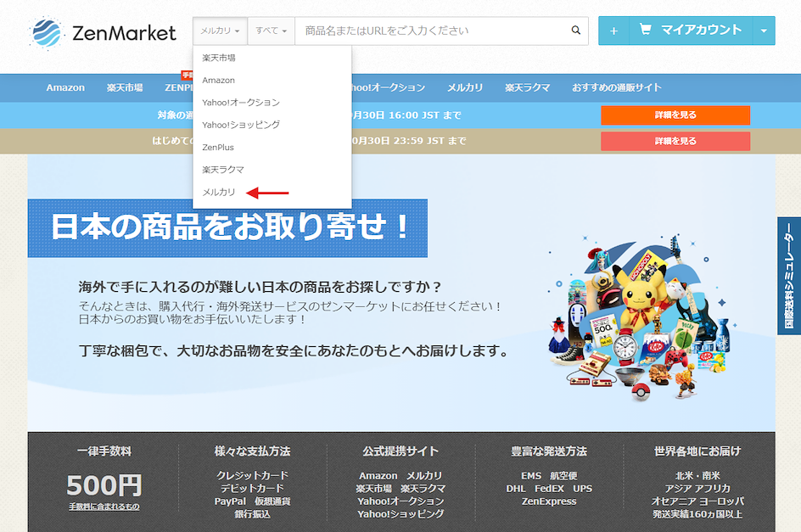
Task: Click the 500円 fee text
Action: coord(104,485)
